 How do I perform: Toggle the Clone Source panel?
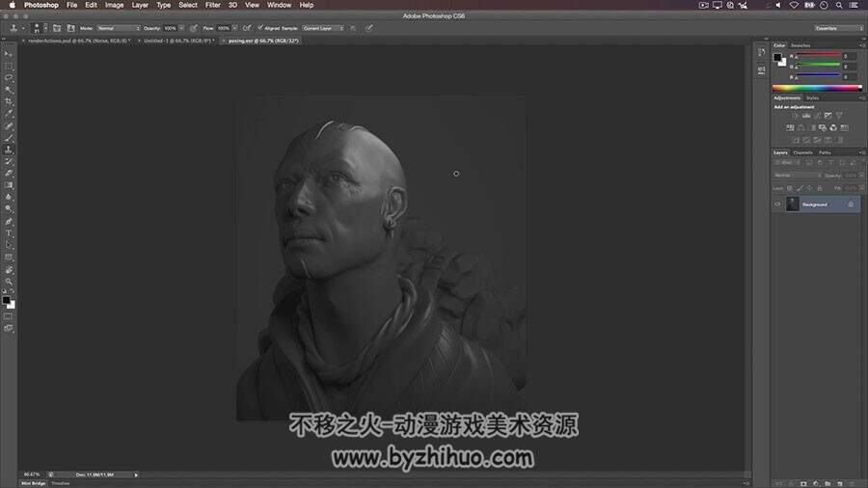(x=70, y=28)
